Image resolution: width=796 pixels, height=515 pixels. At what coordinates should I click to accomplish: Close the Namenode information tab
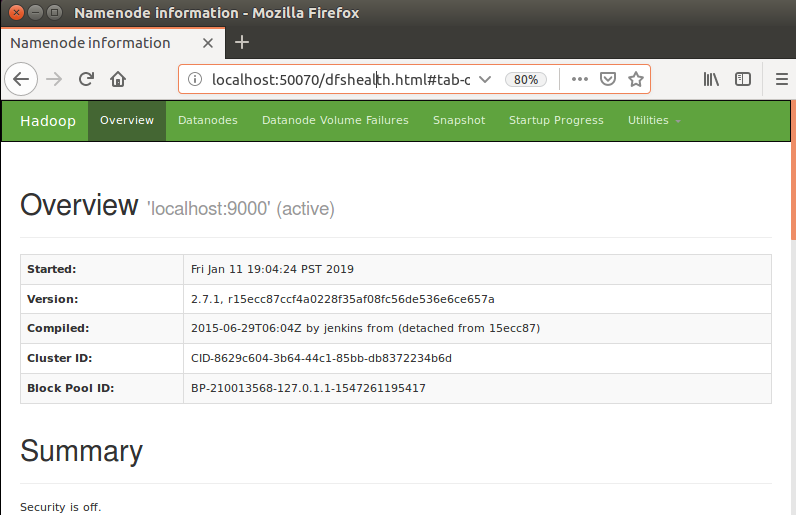point(208,43)
